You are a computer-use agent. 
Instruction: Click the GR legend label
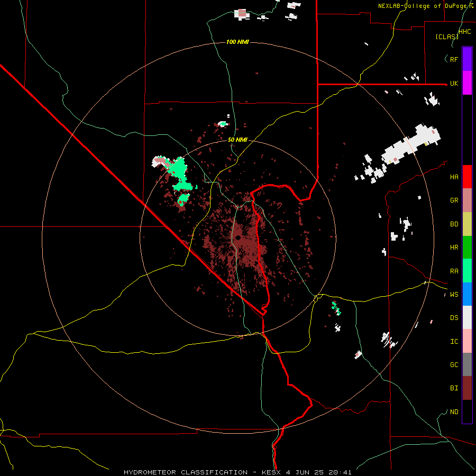454,200
